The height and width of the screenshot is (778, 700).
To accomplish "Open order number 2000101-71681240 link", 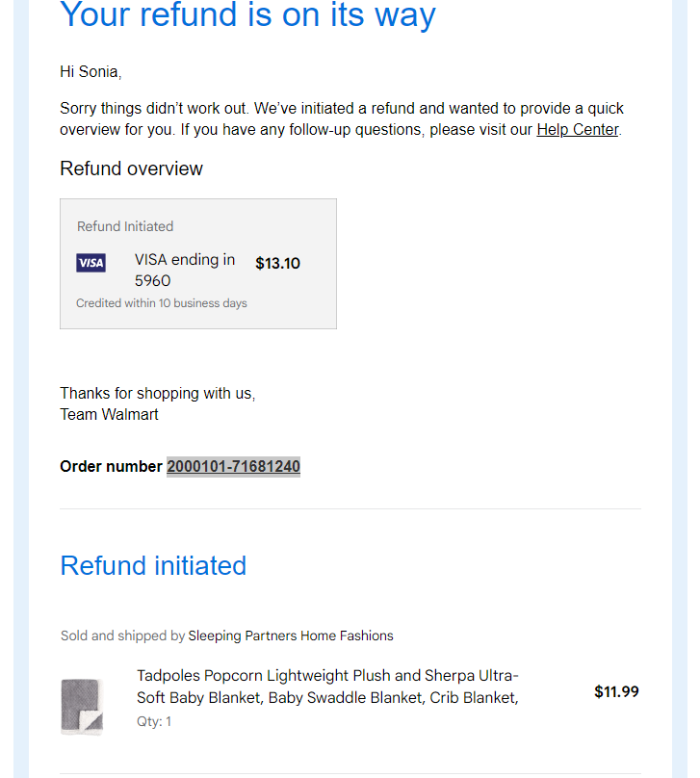I will pos(233,466).
